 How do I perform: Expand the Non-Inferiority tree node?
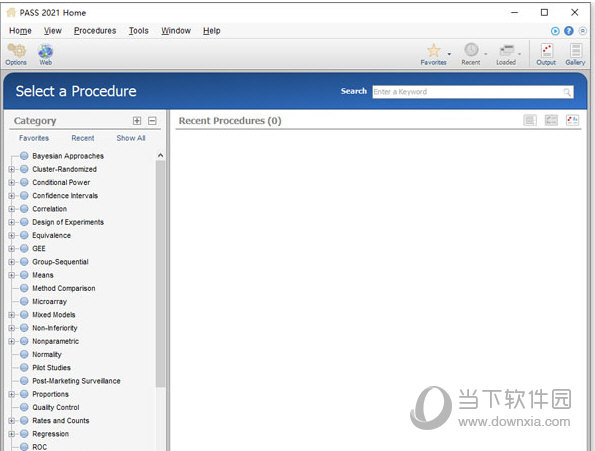tap(11, 328)
